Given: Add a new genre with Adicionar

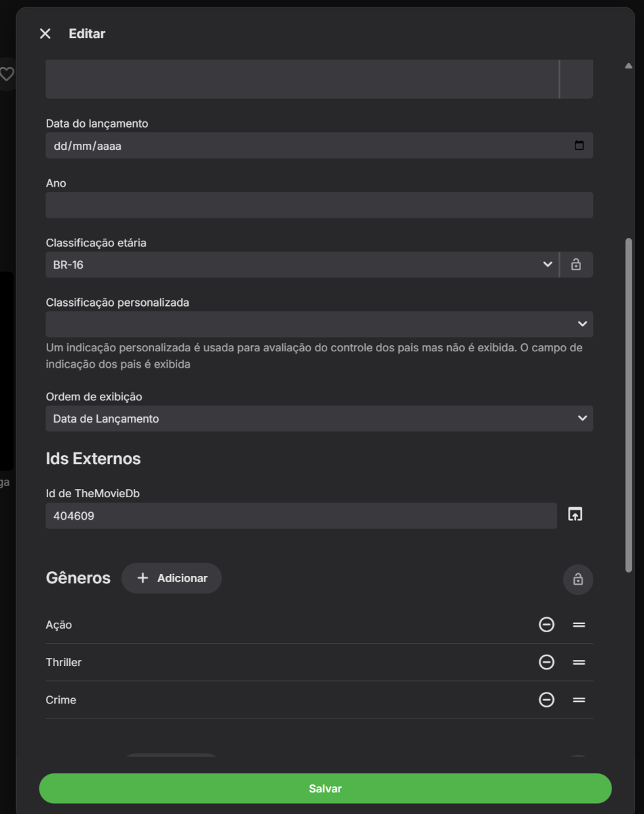Looking at the screenshot, I should click(x=171, y=579).
